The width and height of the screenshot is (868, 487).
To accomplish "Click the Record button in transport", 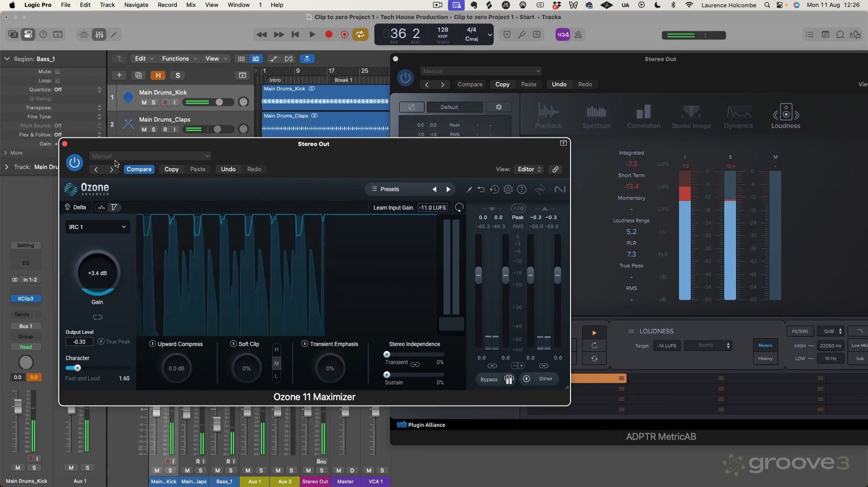I will 329,35.
